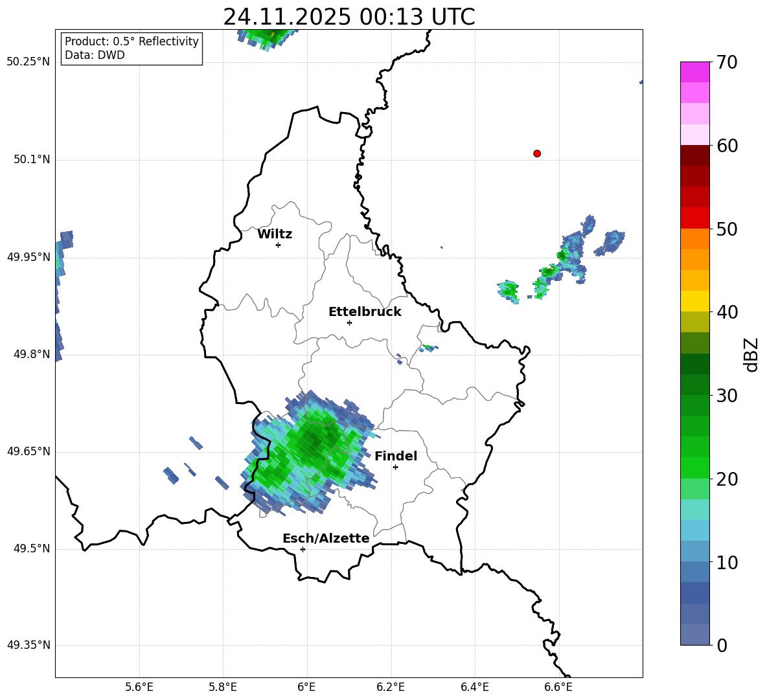Click the 20 dBZ green colorbar swatch
Image resolution: width=767 pixels, height=700 pixels.
(694, 468)
